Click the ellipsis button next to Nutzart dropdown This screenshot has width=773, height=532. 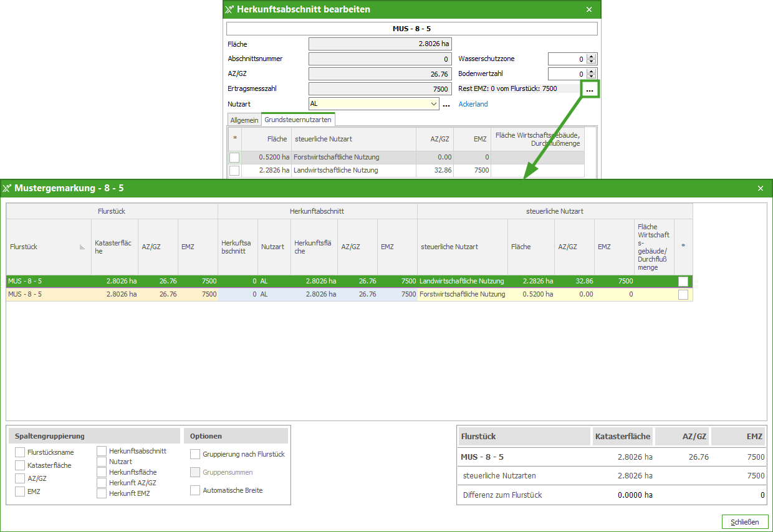[446, 105]
